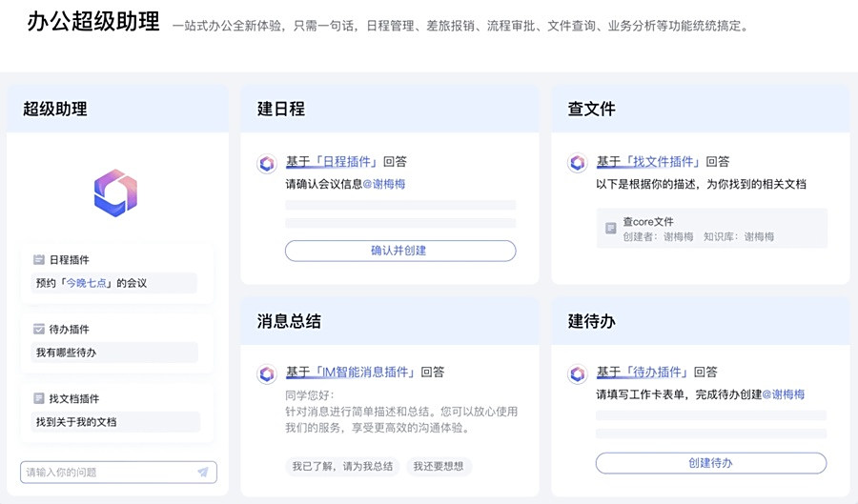The width and height of the screenshot is (858, 504).
Task: Choose the 我还要想想 reply chip
Action: click(x=439, y=467)
